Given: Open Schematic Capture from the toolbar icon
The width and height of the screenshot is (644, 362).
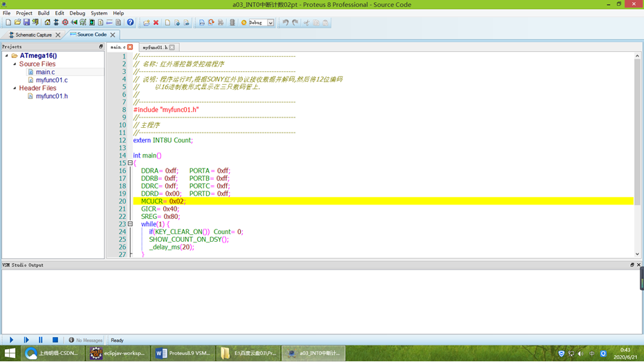Looking at the screenshot, I should [x=56, y=23].
